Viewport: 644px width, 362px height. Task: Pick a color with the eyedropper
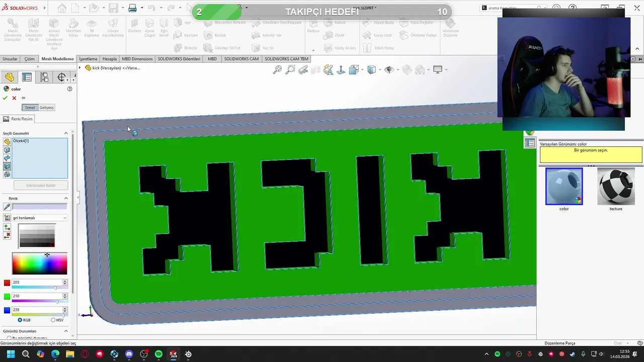tap(7, 207)
